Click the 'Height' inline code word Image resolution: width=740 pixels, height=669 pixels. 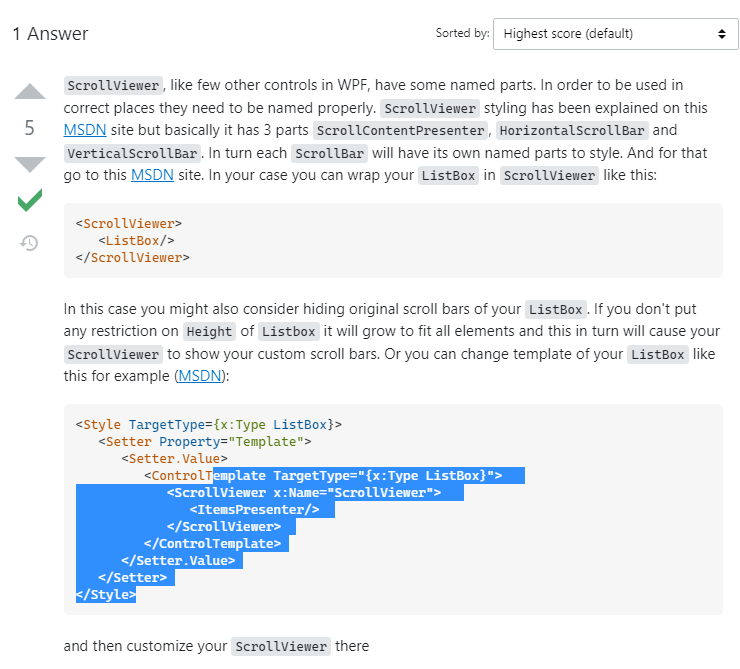click(x=208, y=331)
